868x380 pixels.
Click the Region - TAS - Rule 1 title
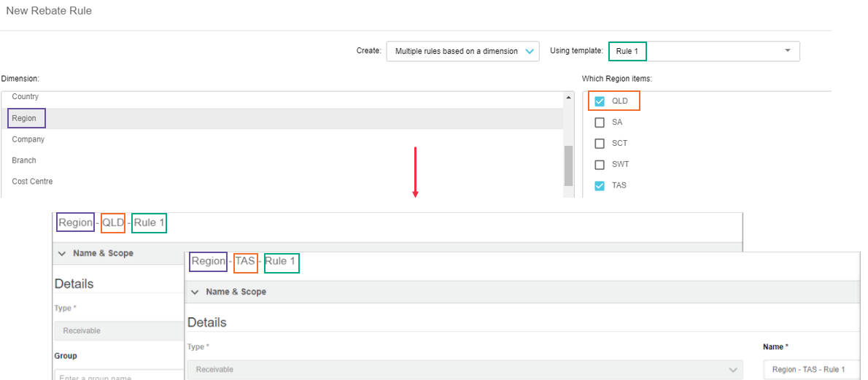(244, 261)
